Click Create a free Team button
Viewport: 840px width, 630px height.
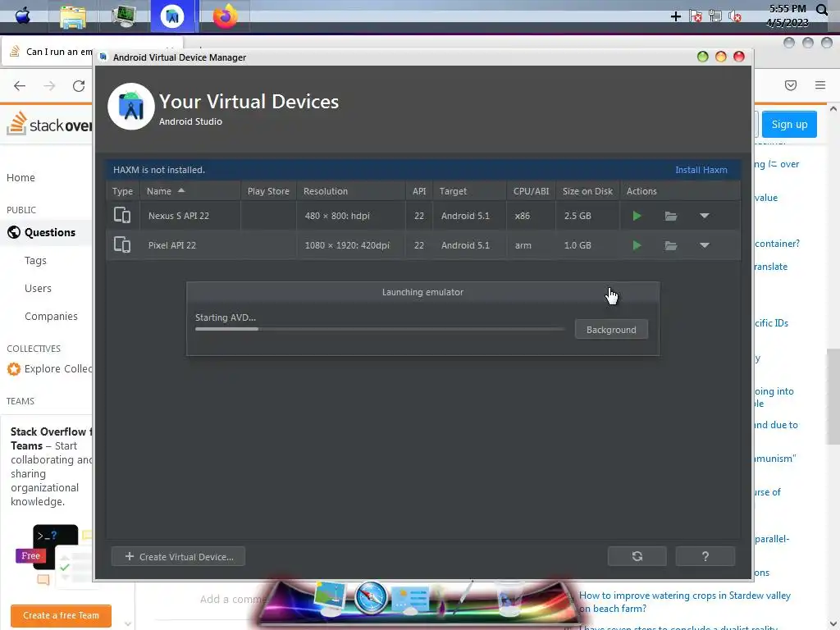(61, 615)
